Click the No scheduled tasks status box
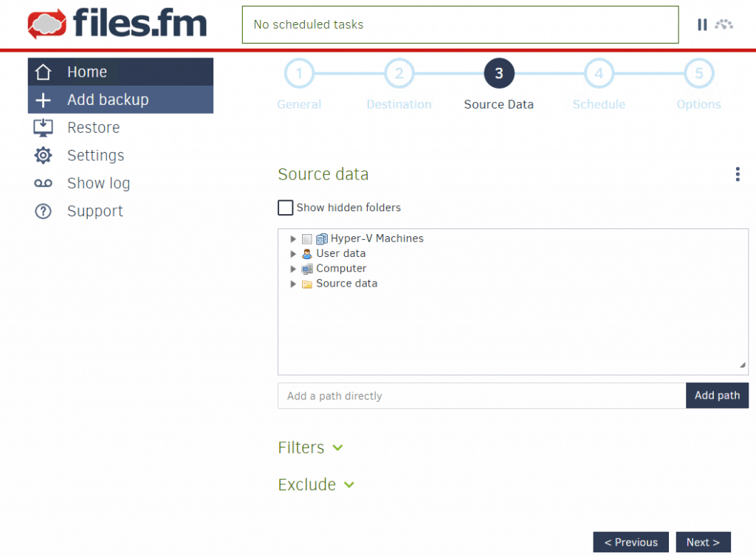Image resolution: width=756 pixels, height=556 pixels. 461,24
